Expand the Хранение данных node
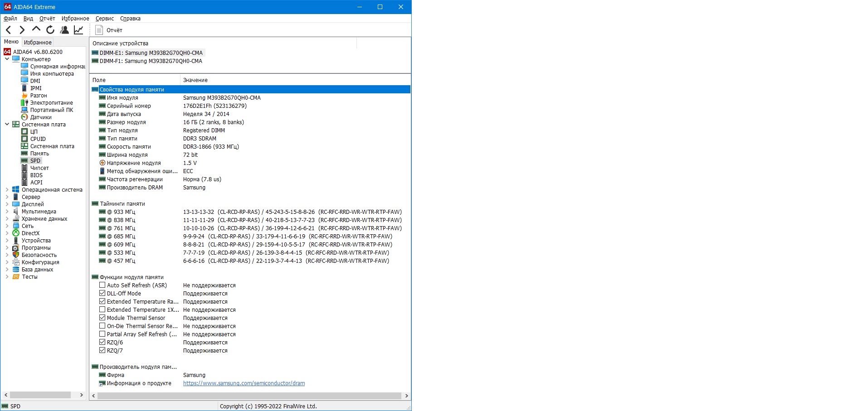The image size is (868, 411). [x=7, y=218]
